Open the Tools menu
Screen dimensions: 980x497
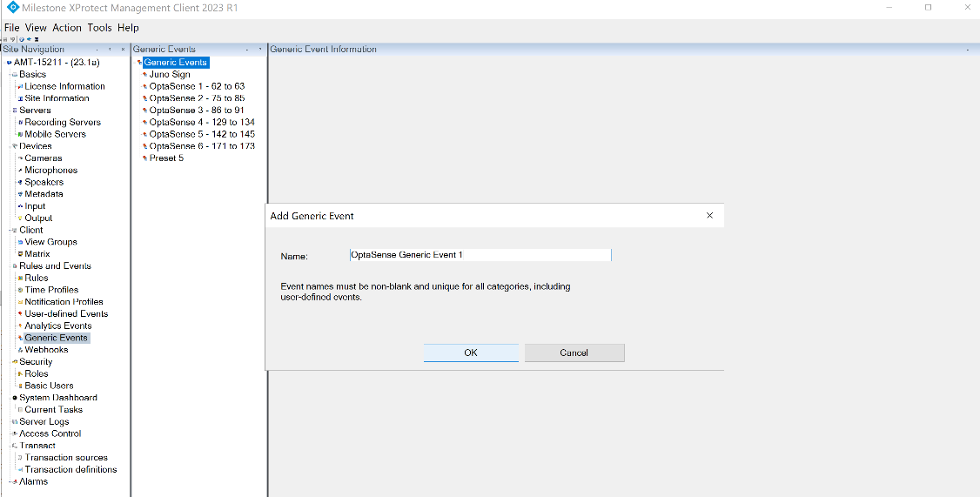99,28
